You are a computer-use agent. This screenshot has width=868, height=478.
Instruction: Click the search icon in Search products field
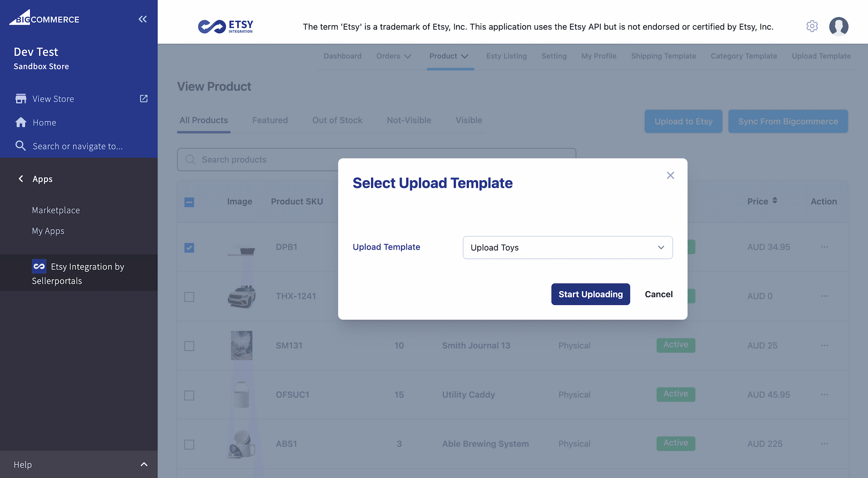click(190, 160)
